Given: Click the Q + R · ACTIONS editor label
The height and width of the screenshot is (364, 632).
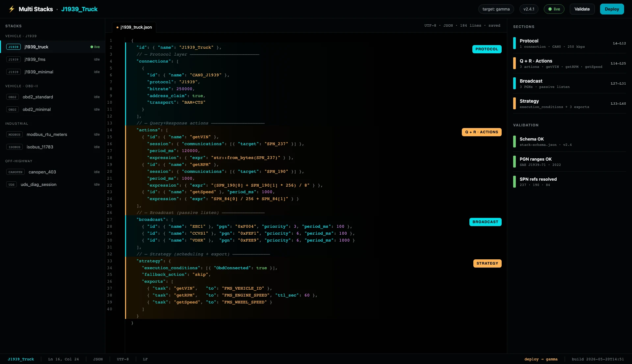Looking at the screenshot, I should [x=482, y=132].
